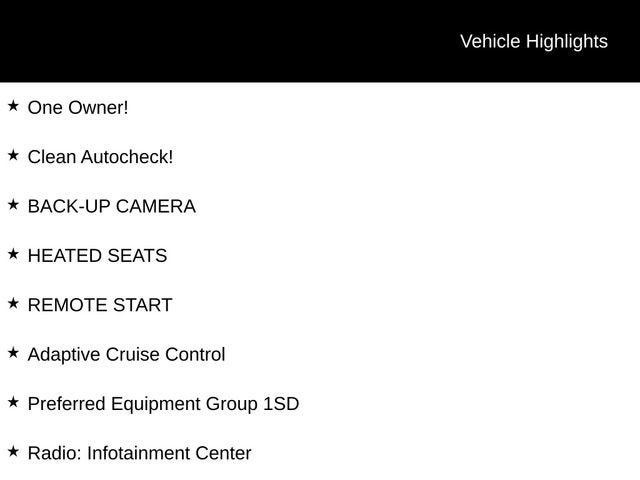Click the Clean Autocheck! highlight text

(100, 157)
